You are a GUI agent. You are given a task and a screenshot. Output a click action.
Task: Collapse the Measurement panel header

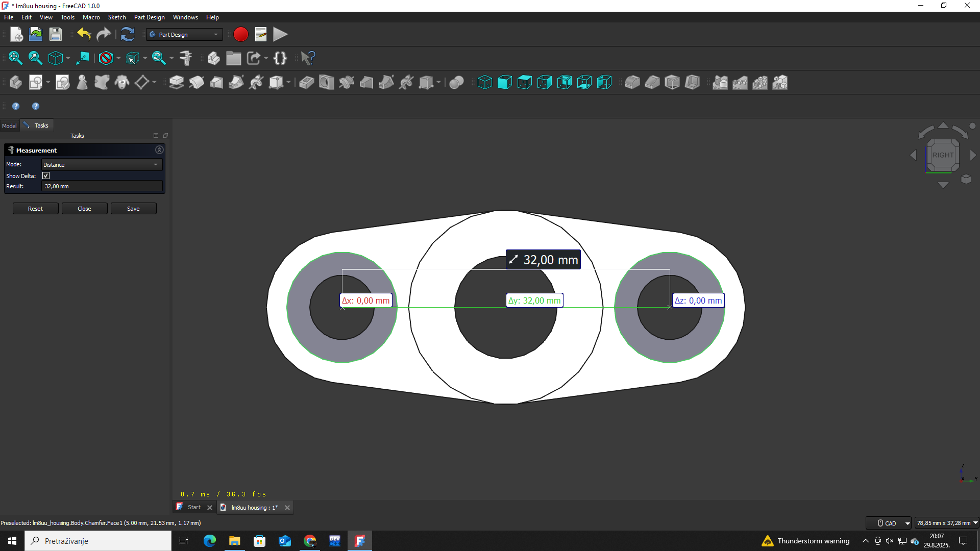coord(159,150)
